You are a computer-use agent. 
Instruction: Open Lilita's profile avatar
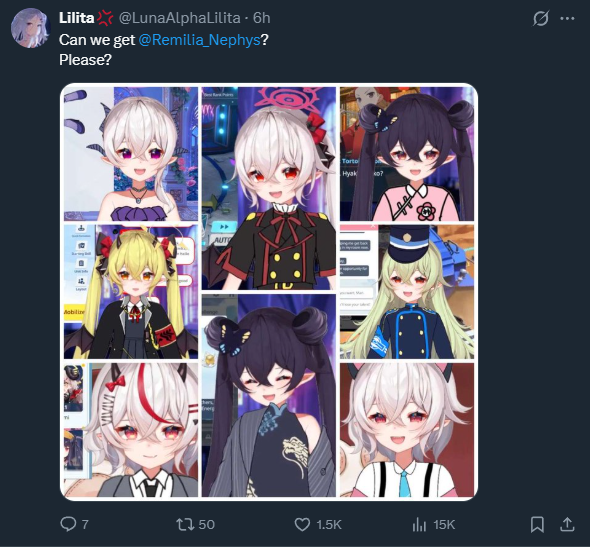pyautogui.click(x=30, y=28)
